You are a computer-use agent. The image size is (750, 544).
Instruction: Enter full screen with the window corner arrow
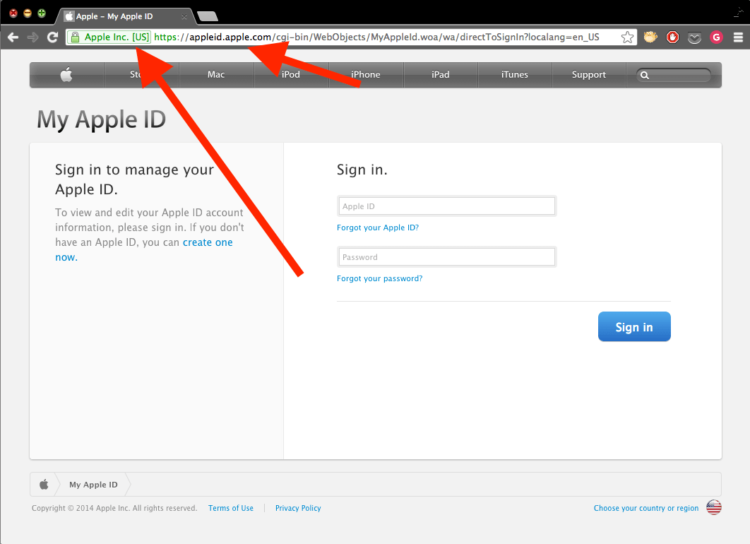click(x=738, y=12)
